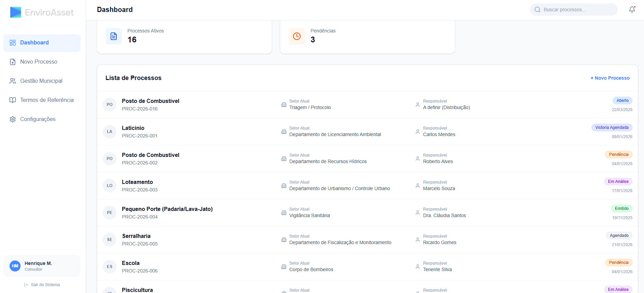Click the PO avatar for PROC-2026-016
Viewport: 644px width, 293px height.
[110, 105]
